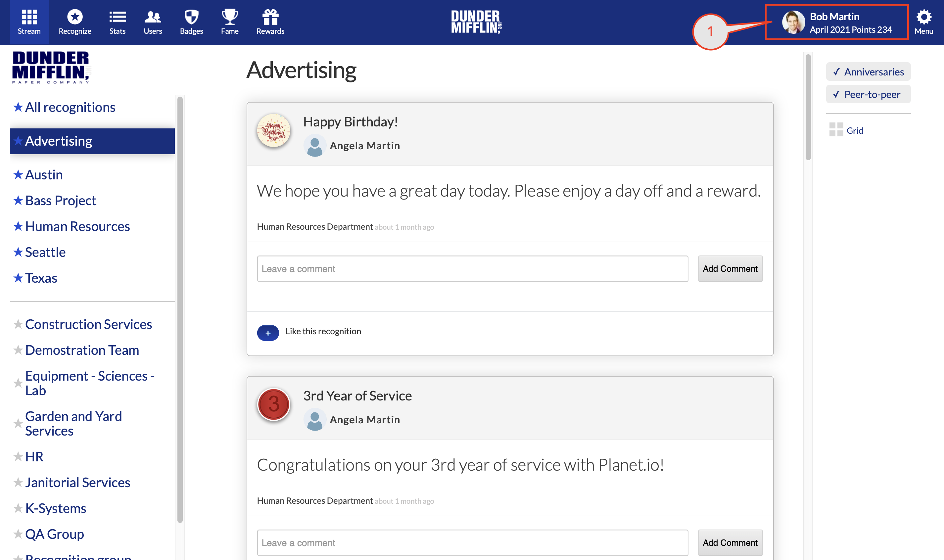944x560 pixels.
Task: Open the Rewards gift icon
Action: tap(270, 17)
